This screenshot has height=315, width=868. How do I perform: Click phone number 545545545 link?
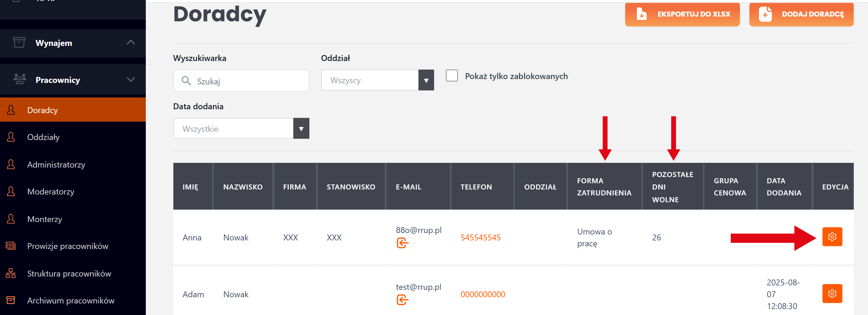pos(480,238)
